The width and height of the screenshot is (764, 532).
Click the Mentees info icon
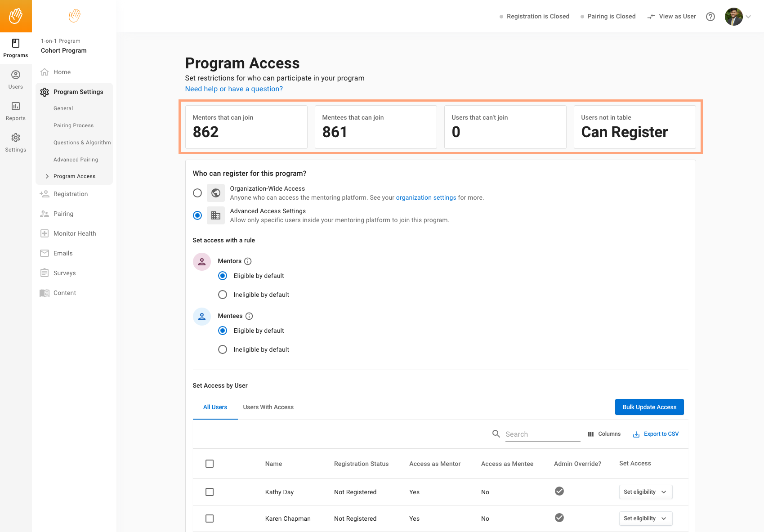point(249,316)
